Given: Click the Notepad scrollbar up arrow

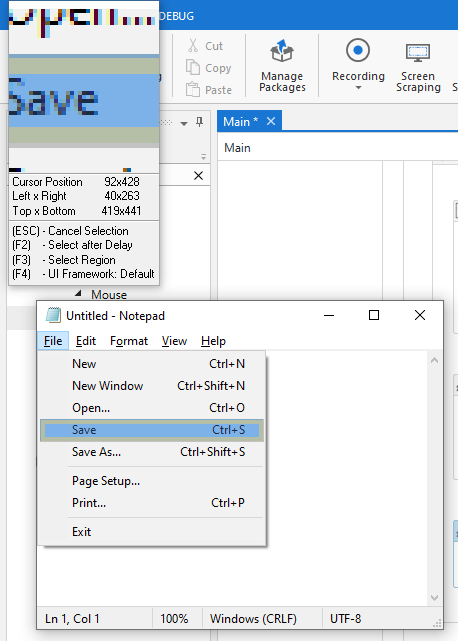Looking at the screenshot, I should click(x=434, y=360).
